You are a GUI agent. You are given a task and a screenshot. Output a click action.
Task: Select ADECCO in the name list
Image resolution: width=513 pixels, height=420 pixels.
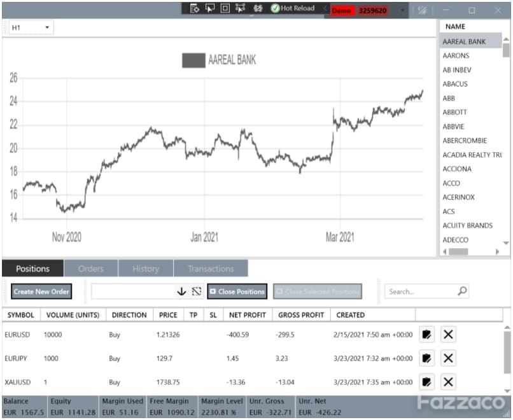point(456,240)
